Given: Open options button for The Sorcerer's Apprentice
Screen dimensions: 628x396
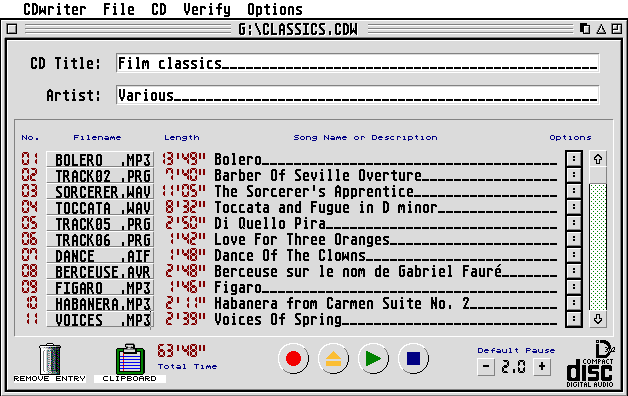Looking at the screenshot, I should [574, 191].
